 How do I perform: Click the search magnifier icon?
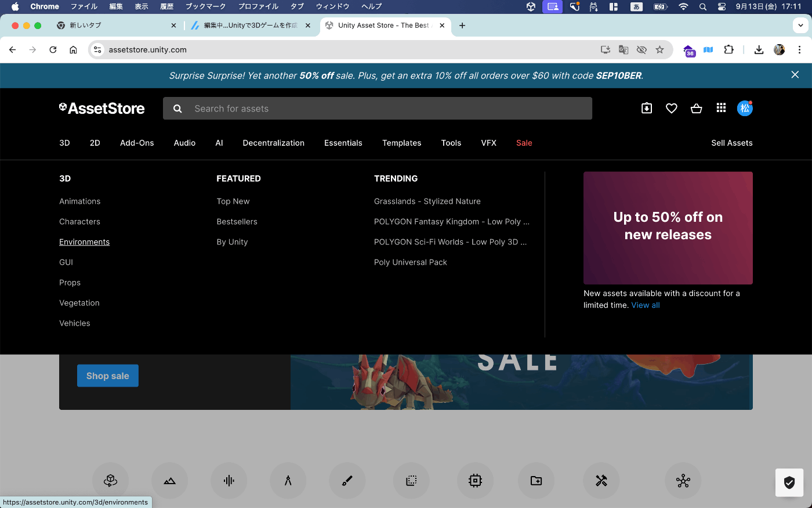pyautogui.click(x=177, y=109)
